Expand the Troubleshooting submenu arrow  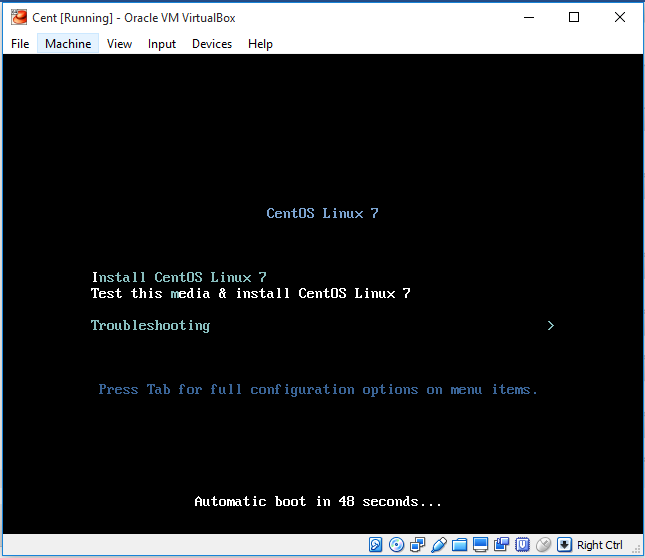pos(551,326)
